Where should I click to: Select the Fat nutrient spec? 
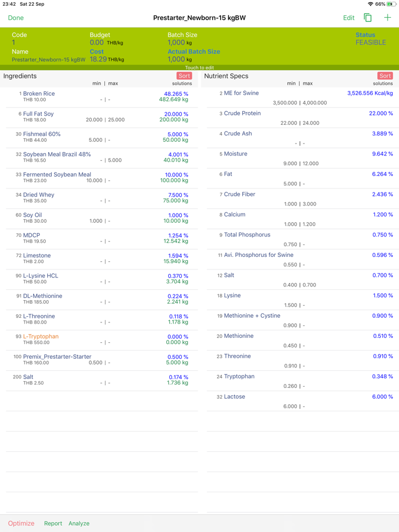click(303, 178)
